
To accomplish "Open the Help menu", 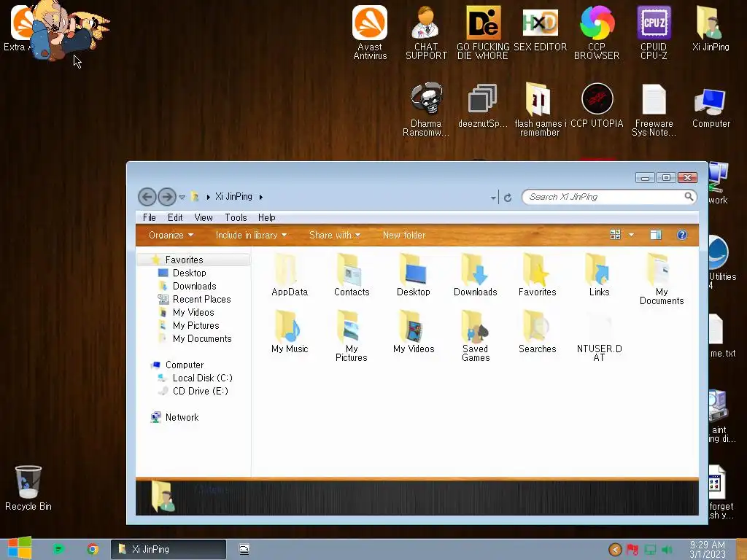I will pyautogui.click(x=266, y=217).
